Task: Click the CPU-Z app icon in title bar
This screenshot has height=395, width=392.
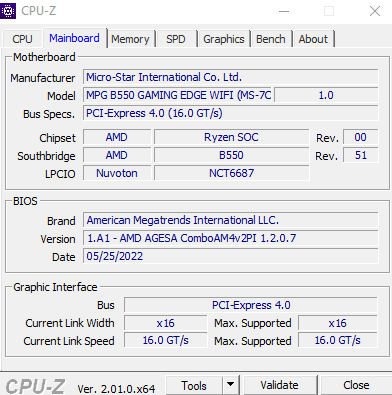Action: pyautogui.click(x=8, y=11)
